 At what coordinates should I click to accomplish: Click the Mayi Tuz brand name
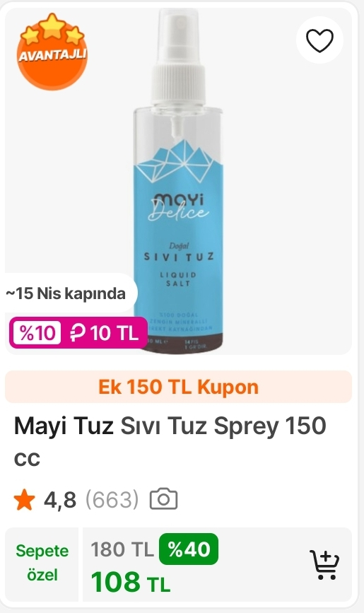(64, 426)
